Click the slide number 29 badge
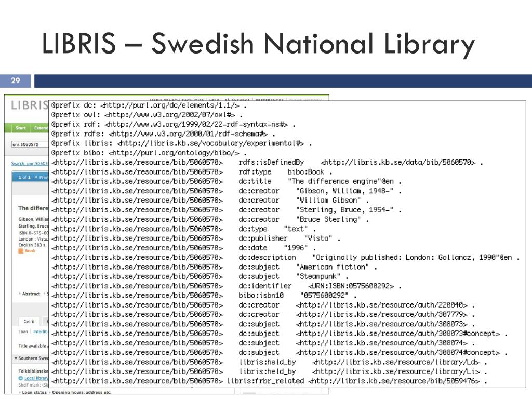 pos(15,81)
